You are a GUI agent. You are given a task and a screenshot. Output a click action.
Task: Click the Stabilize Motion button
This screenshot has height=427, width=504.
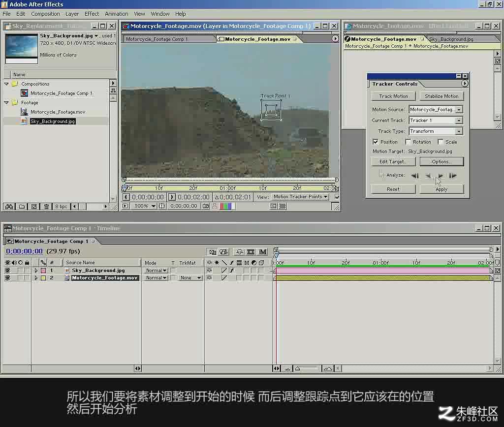point(441,96)
